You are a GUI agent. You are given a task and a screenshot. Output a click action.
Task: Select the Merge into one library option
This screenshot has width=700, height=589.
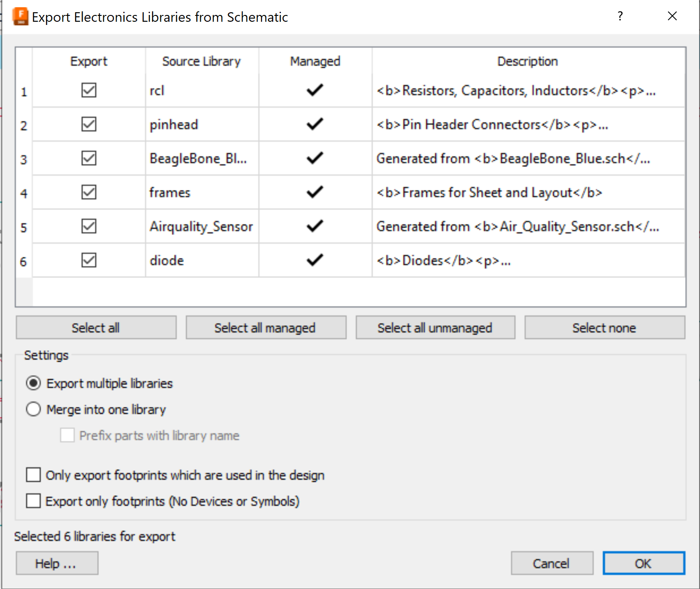(x=33, y=409)
